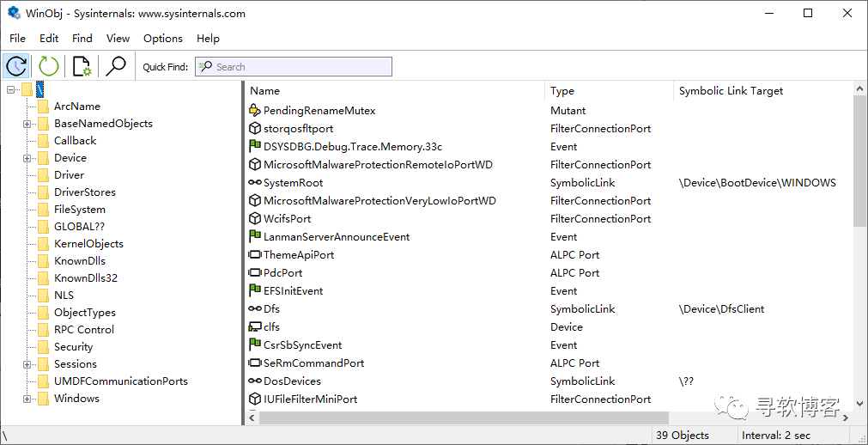Click the \Device\BootDevice\WINDOWS link target
The image size is (868, 445).
(x=757, y=182)
